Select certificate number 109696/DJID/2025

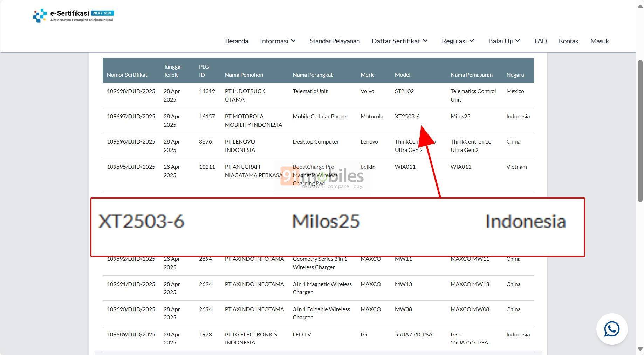coord(131,142)
